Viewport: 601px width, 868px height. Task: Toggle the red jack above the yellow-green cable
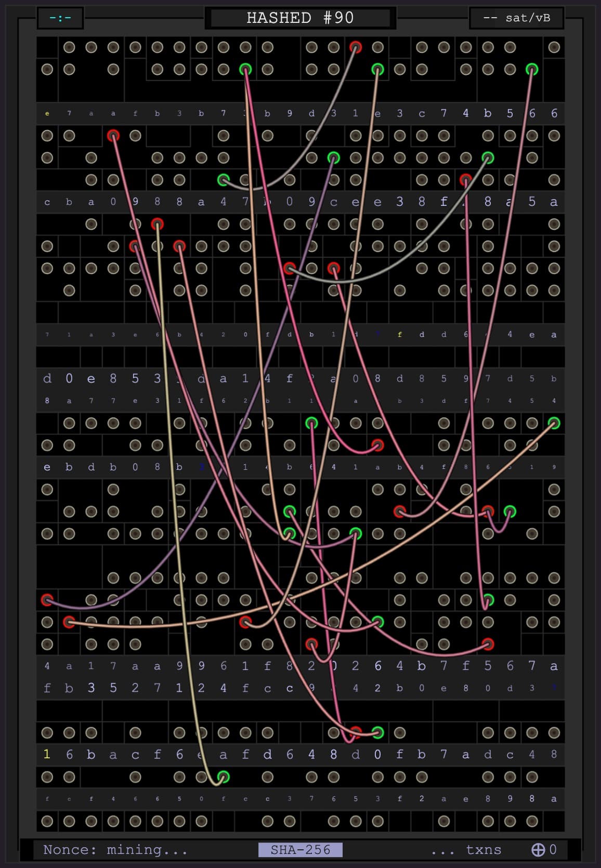tap(157, 224)
